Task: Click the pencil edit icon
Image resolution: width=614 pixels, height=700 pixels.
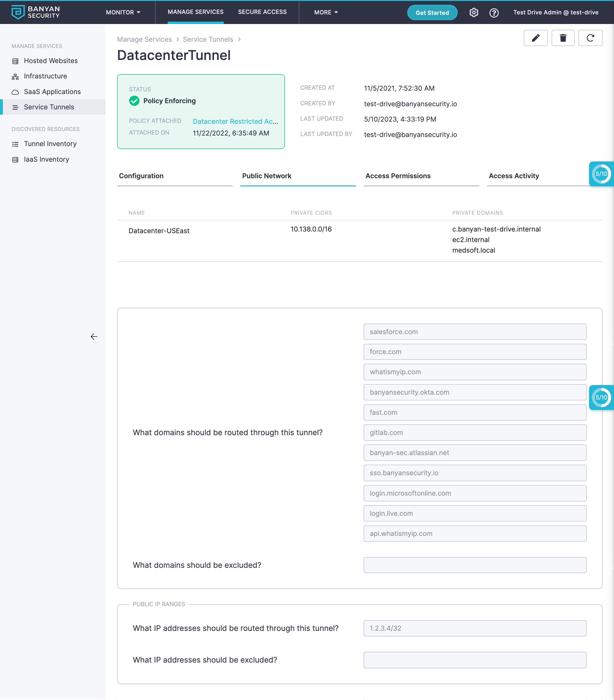Action: click(x=535, y=38)
